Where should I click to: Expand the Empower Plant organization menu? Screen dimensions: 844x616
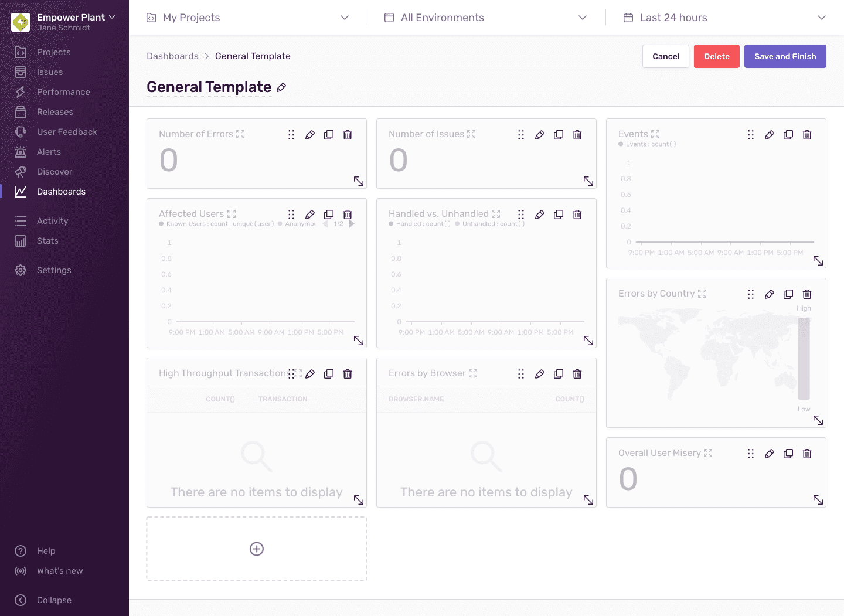click(76, 18)
